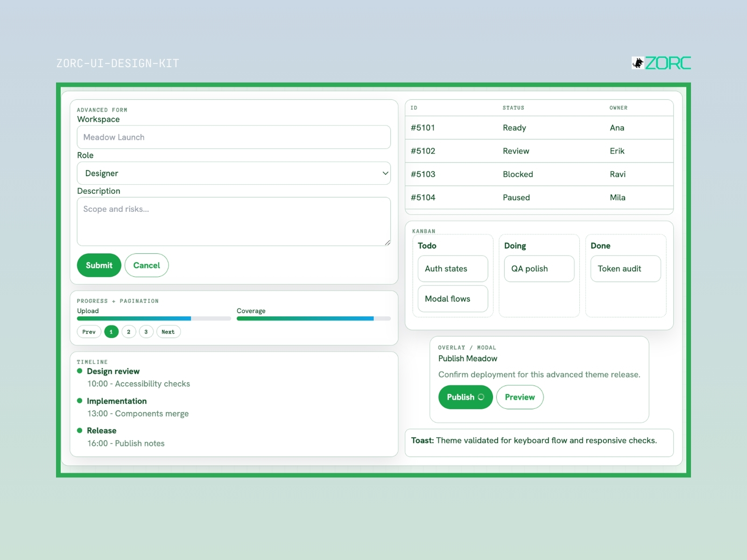Click the Design review timeline dot
The height and width of the screenshot is (560, 747).
79,371
